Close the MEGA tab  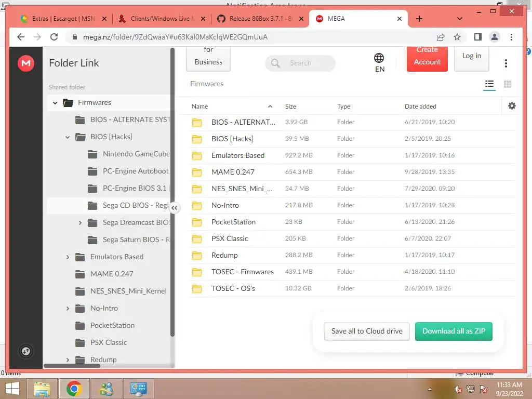click(x=400, y=19)
